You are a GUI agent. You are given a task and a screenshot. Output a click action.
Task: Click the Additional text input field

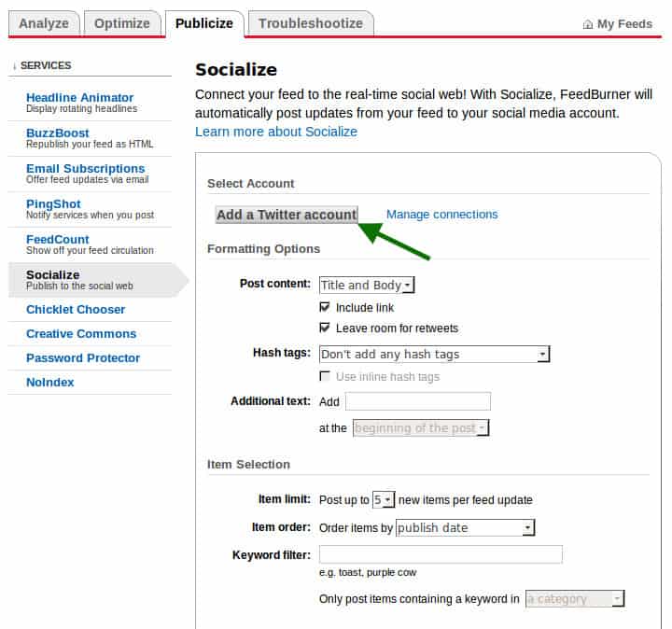pos(418,401)
